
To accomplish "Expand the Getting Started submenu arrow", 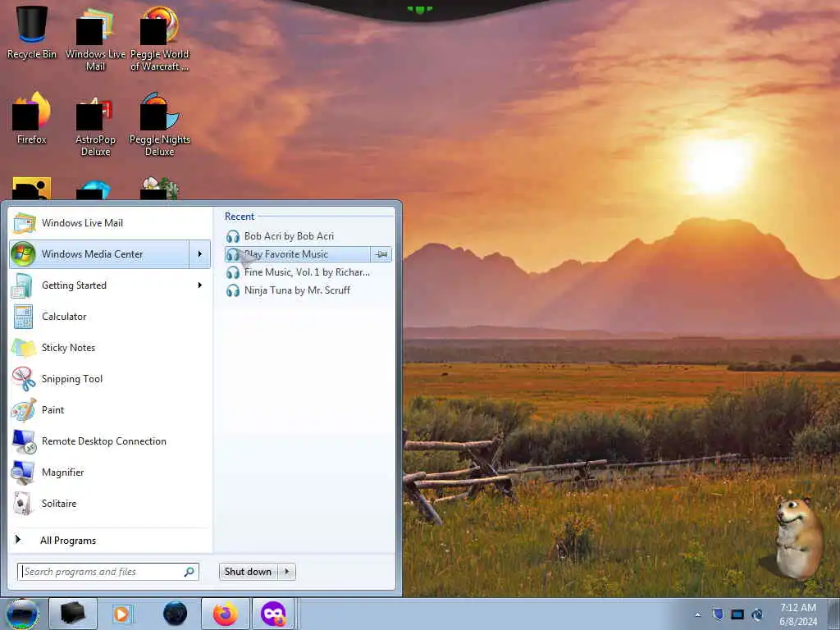I will [x=200, y=285].
